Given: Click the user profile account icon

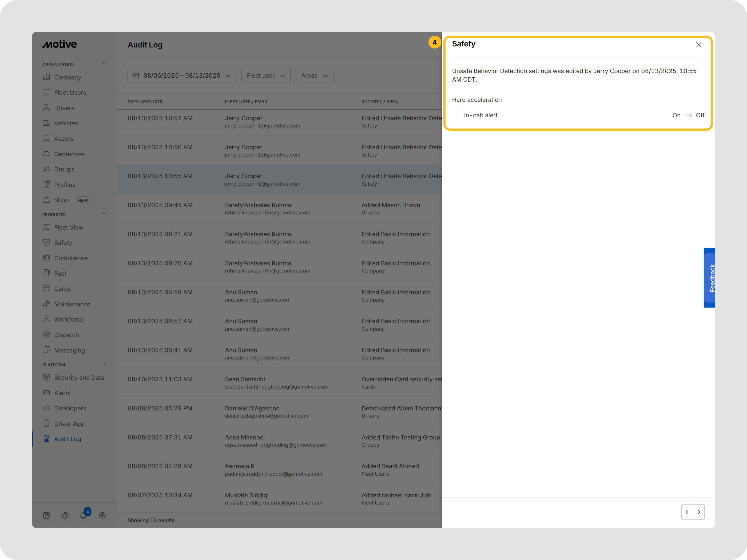Looking at the screenshot, I should click(102, 515).
